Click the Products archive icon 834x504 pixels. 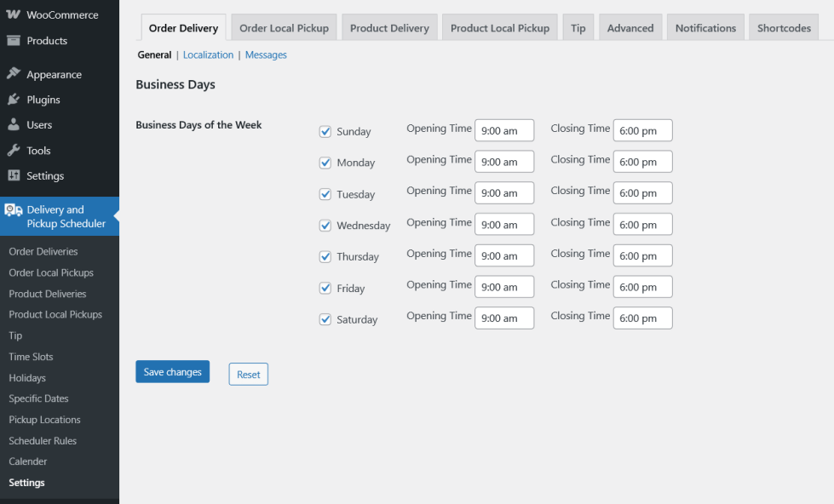point(14,40)
